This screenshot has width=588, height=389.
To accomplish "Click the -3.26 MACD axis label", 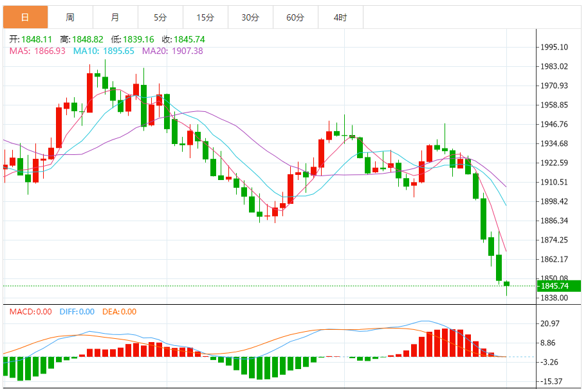I will click(x=549, y=363).
